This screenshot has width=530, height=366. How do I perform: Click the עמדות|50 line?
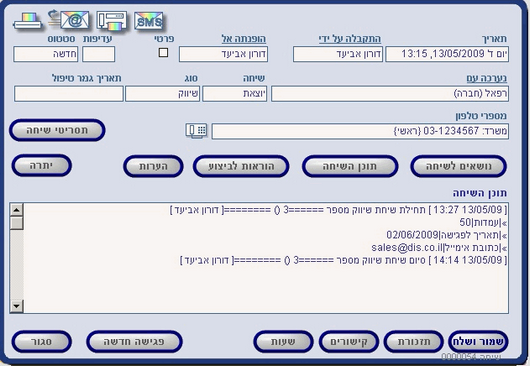point(483,222)
